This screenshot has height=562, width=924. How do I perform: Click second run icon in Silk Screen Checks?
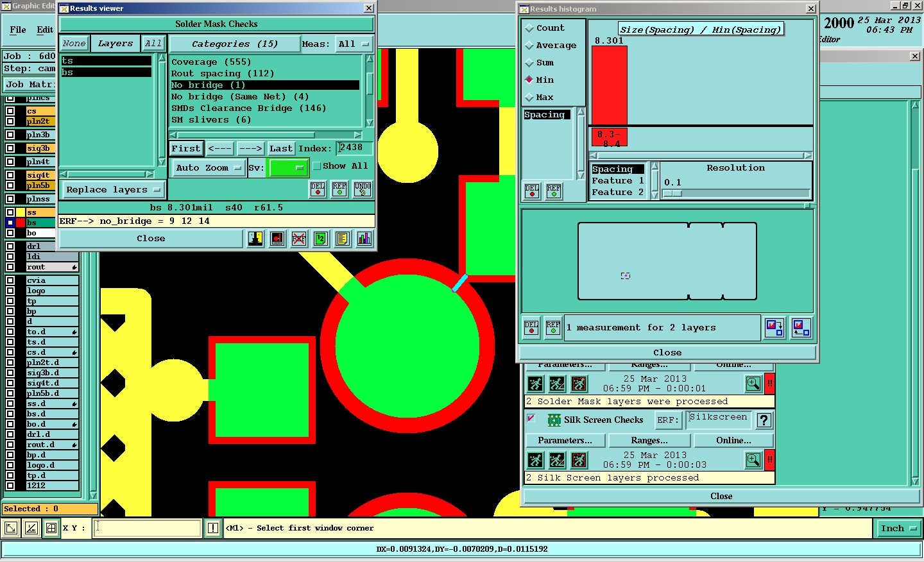click(557, 460)
